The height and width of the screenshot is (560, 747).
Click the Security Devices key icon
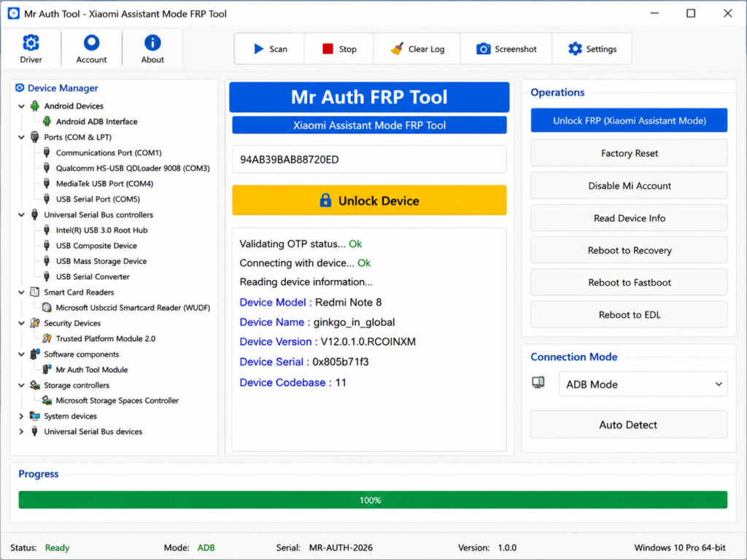[35, 323]
